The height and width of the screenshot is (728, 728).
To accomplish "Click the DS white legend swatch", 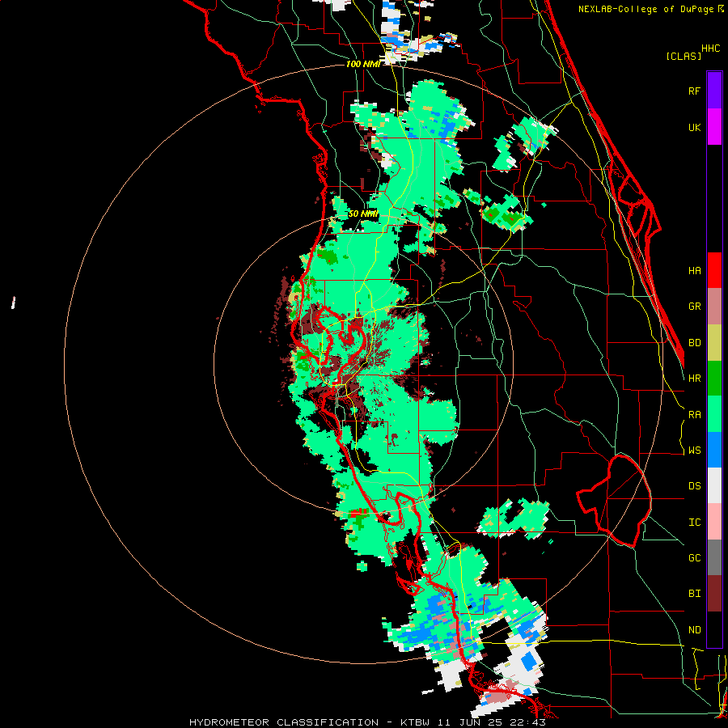I will coord(714,485).
